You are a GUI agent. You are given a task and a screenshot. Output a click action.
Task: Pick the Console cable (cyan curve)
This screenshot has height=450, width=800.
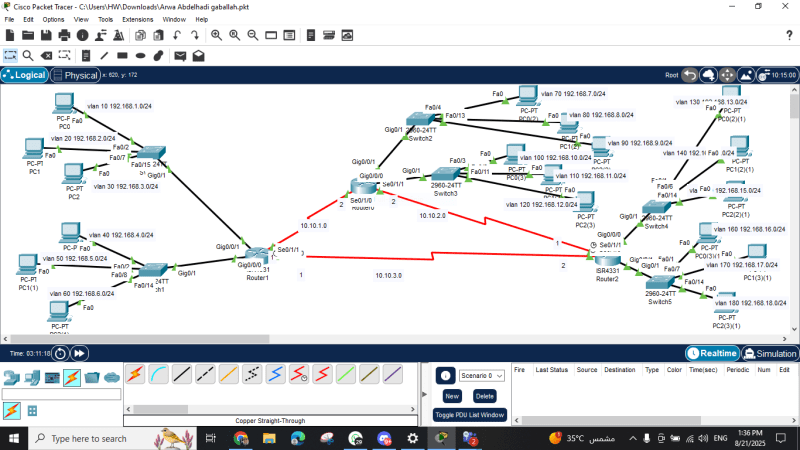(x=158, y=374)
